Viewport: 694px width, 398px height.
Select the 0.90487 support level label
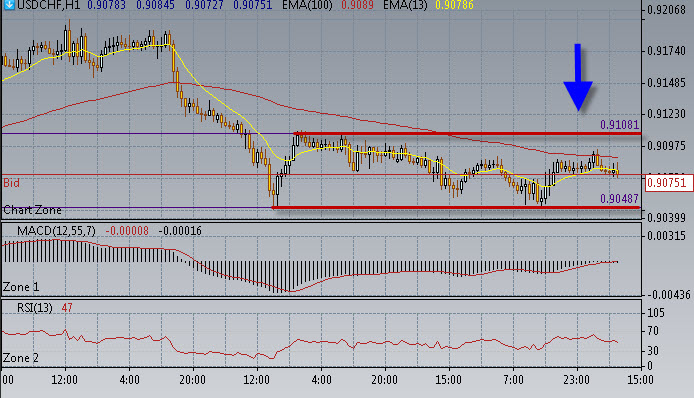click(619, 199)
